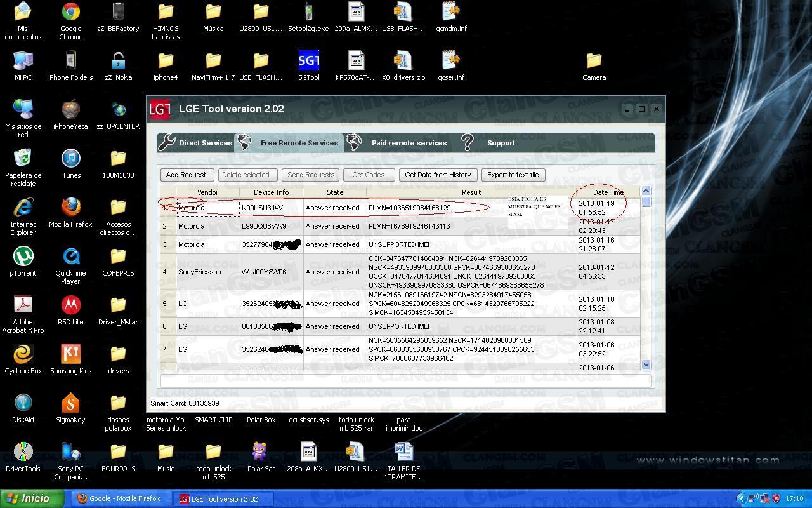The height and width of the screenshot is (508, 812).
Task: Open the Direct Services tab
Action: tap(196, 143)
